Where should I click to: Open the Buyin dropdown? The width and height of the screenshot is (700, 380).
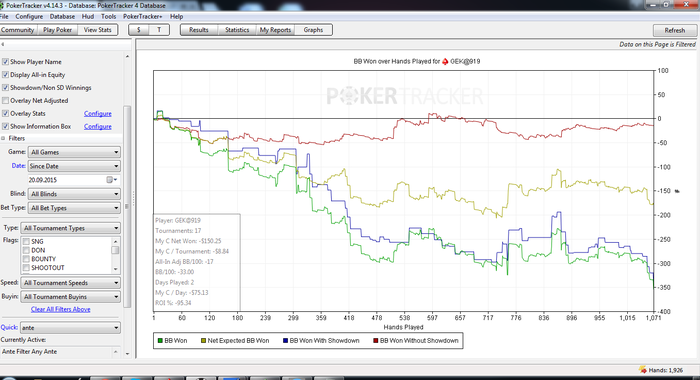[x=71, y=296]
